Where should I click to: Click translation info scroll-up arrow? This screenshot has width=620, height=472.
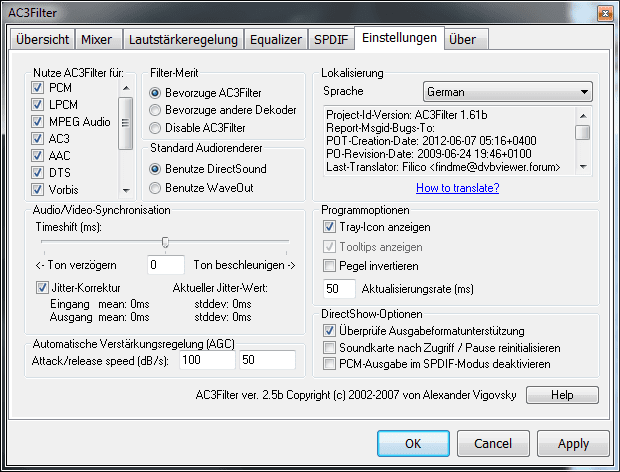tap(583, 116)
